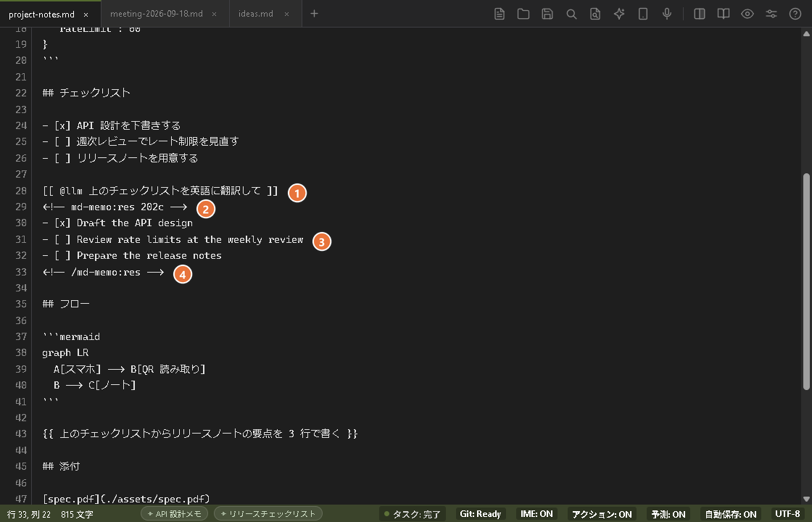Click line number 28 in gutter
Screen dimensions: 812x522
pos(21,191)
